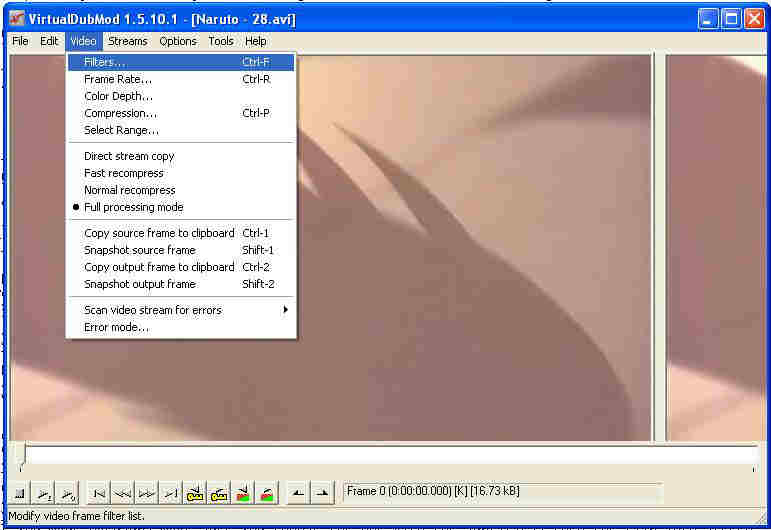
Task: Step forward one frame
Action: pos(147,493)
